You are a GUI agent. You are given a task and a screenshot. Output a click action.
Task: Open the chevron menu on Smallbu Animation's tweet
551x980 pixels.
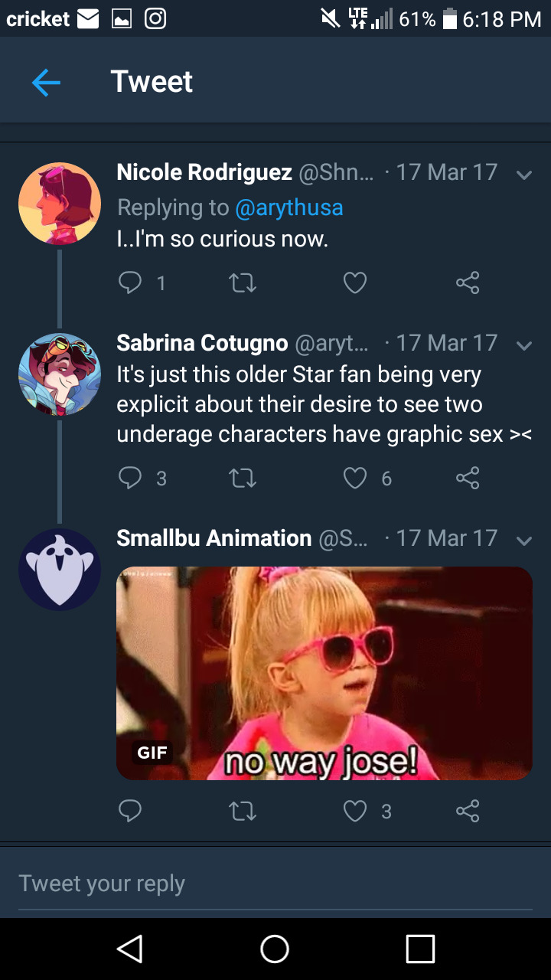524,541
